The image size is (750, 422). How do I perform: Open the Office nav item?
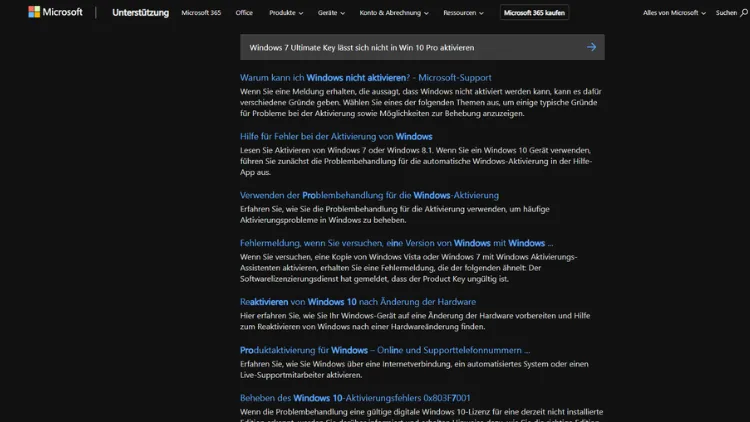tap(244, 13)
